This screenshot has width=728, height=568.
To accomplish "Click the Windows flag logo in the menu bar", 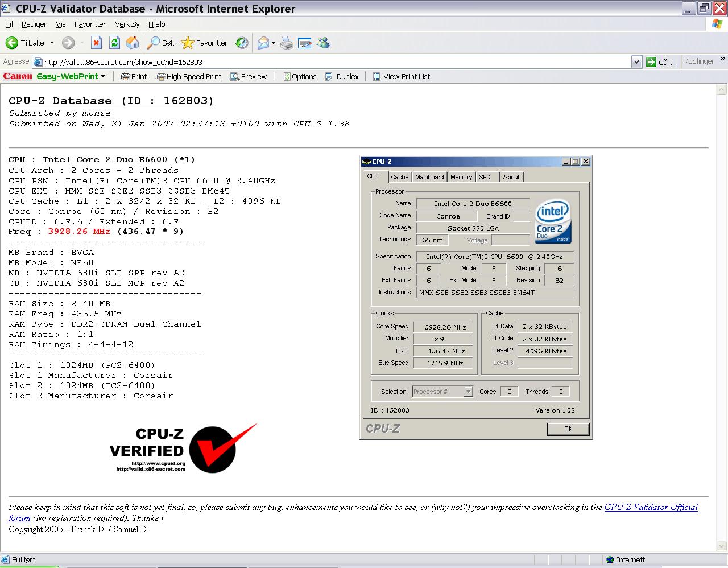I will (x=717, y=24).
